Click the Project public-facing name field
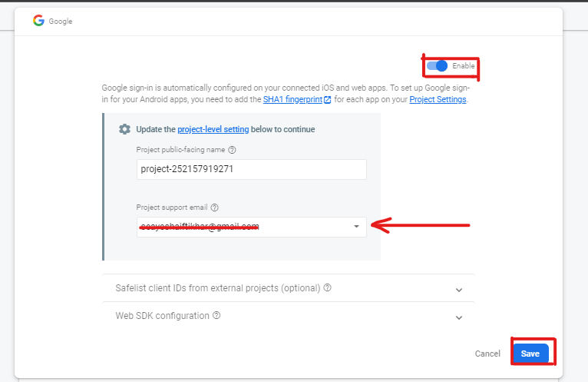This screenshot has height=382, width=588. tap(252, 169)
